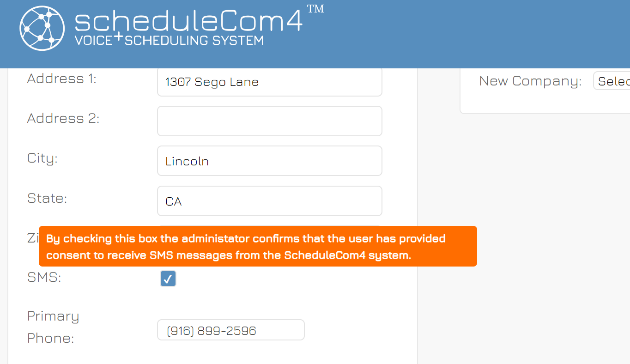Click the scheduleCom4 brand title text
Viewport: 630px width, 364px height.
(188, 20)
